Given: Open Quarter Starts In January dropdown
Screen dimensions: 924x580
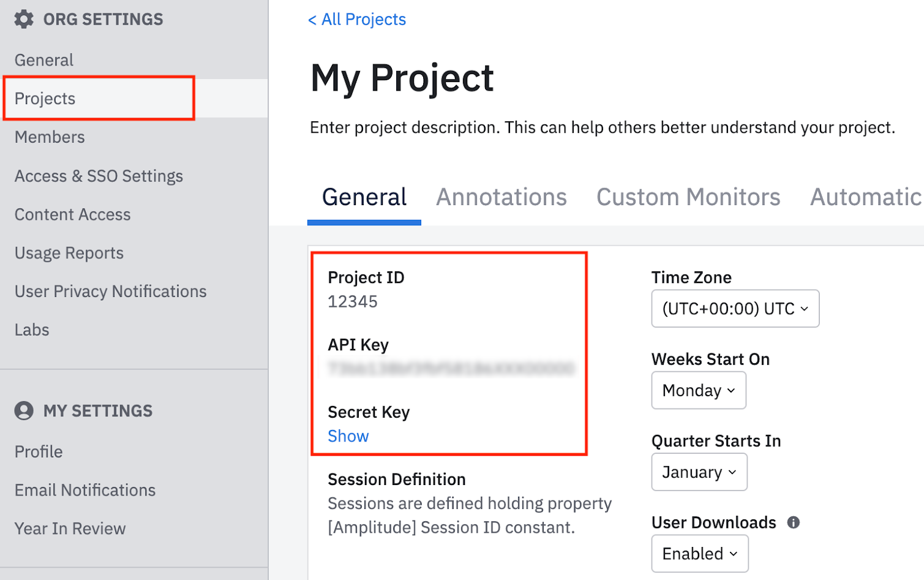Looking at the screenshot, I should point(699,472).
